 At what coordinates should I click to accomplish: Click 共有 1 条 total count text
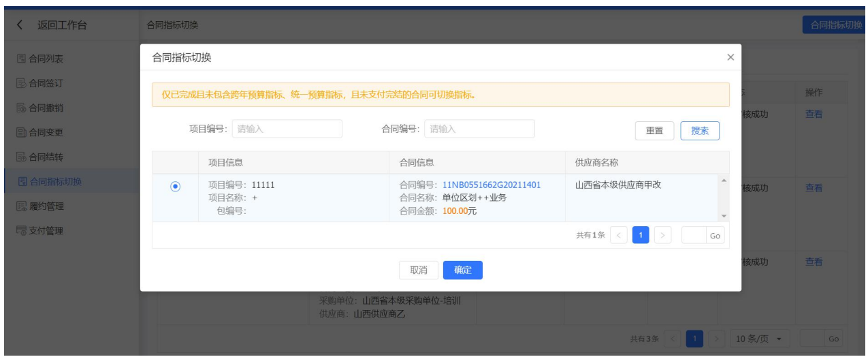click(590, 235)
